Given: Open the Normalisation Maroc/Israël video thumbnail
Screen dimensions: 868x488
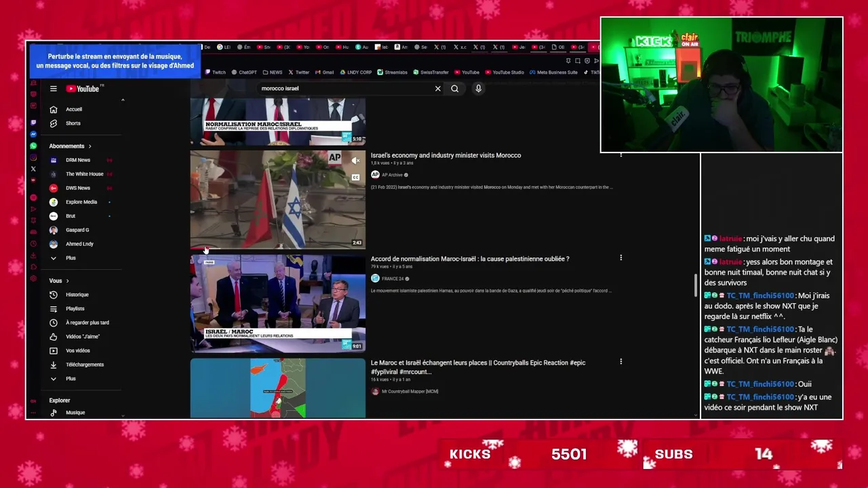Looking at the screenshot, I should (x=277, y=121).
